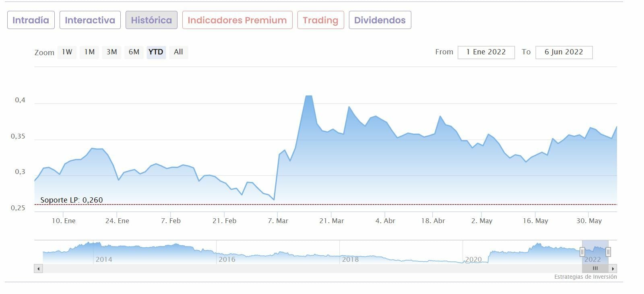Set zoom to 1W
Image resolution: width=644 pixels, height=294 pixels.
click(x=67, y=52)
